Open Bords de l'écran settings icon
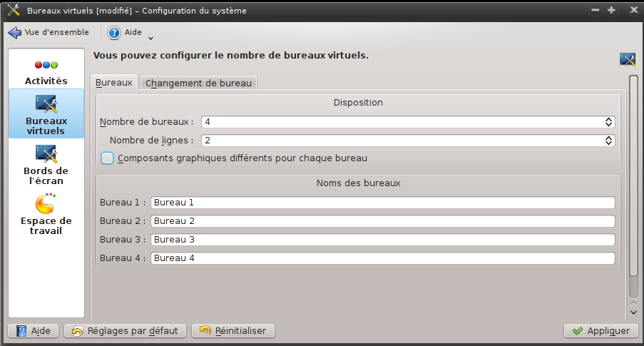The height and width of the screenshot is (346, 644). click(x=46, y=154)
